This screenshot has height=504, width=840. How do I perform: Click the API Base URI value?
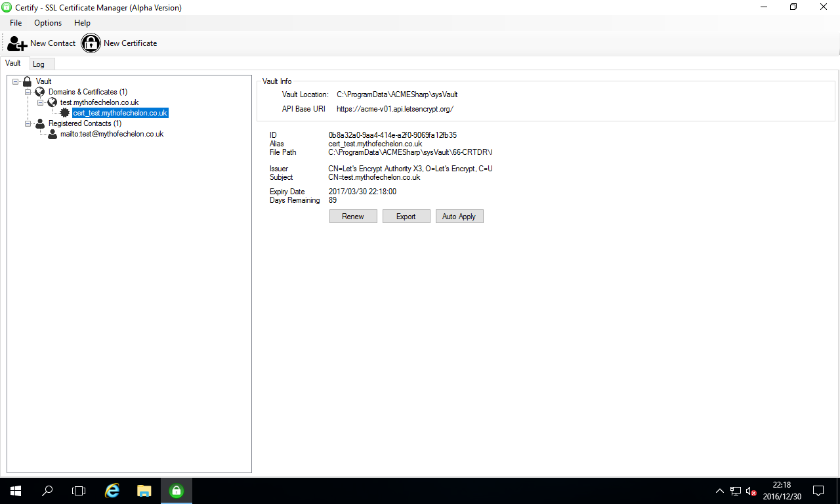click(395, 109)
